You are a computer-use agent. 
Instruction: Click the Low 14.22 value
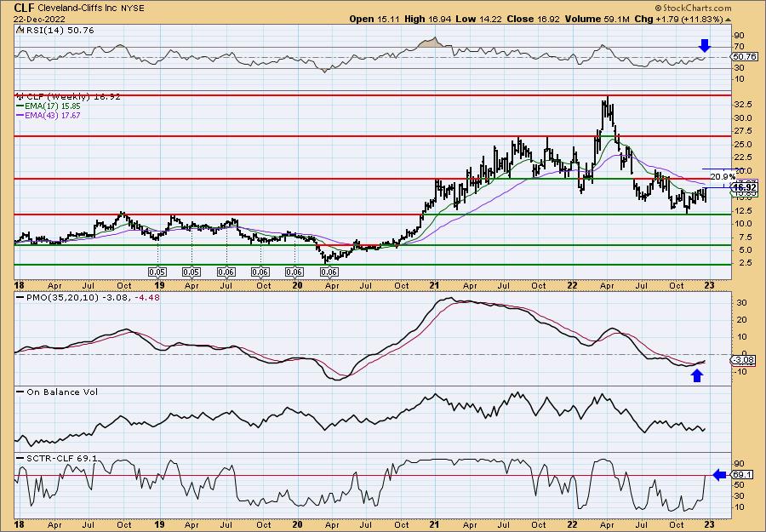point(479,19)
